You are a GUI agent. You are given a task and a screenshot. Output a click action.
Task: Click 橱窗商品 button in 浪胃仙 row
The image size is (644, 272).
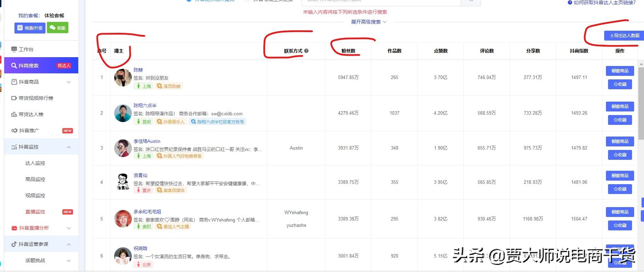point(620,176)
